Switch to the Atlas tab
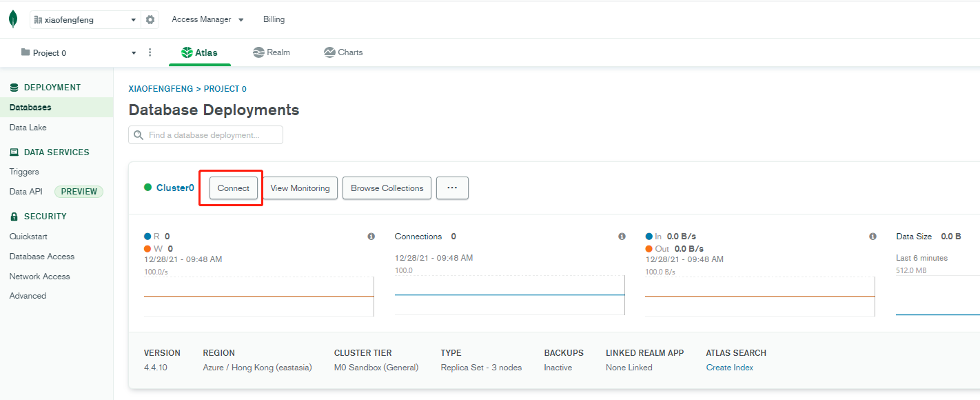Image resolution: width=980 pixels, height=400 pixels. click(x=200, y=52)
